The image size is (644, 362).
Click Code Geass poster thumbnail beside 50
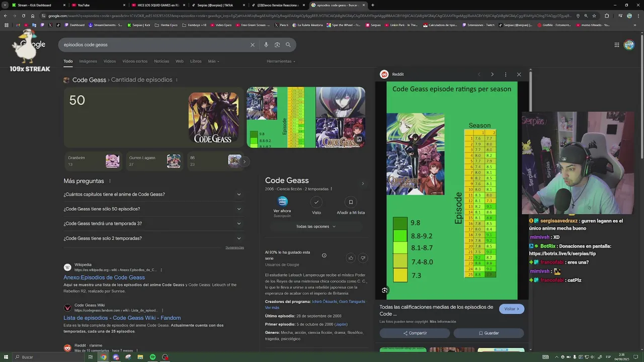(213, 118)
